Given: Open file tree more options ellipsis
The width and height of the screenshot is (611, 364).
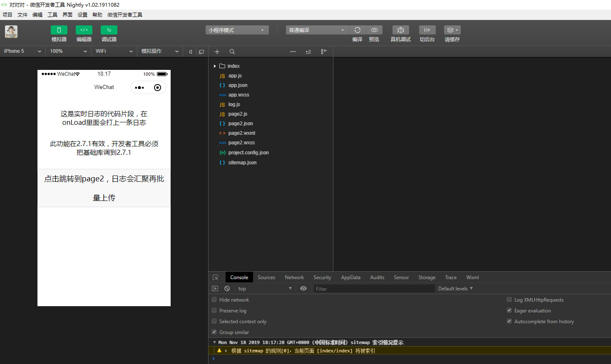Looking at the screenshot, I should (x=293, y=52).
